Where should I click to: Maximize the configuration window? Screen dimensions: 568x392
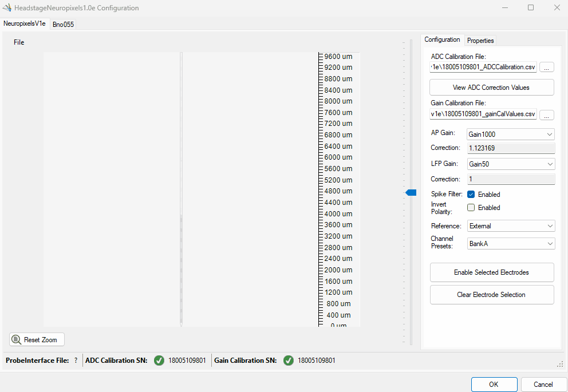(530, 8)
